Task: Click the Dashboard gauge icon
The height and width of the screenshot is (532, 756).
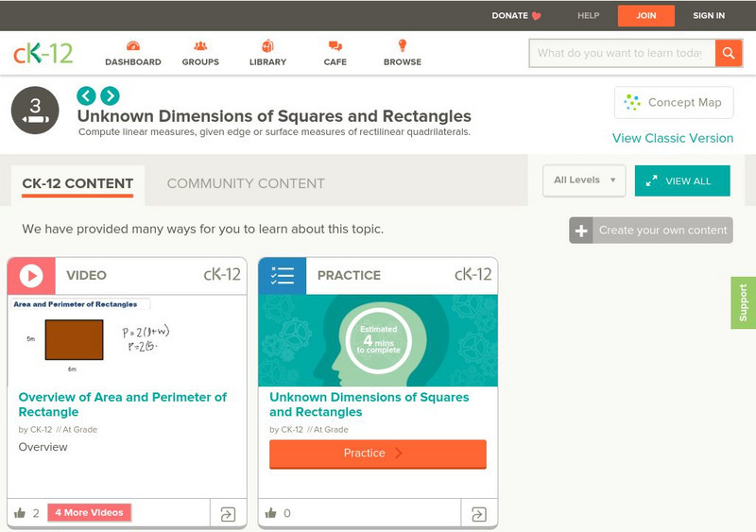Action: [x=132, y=46]
